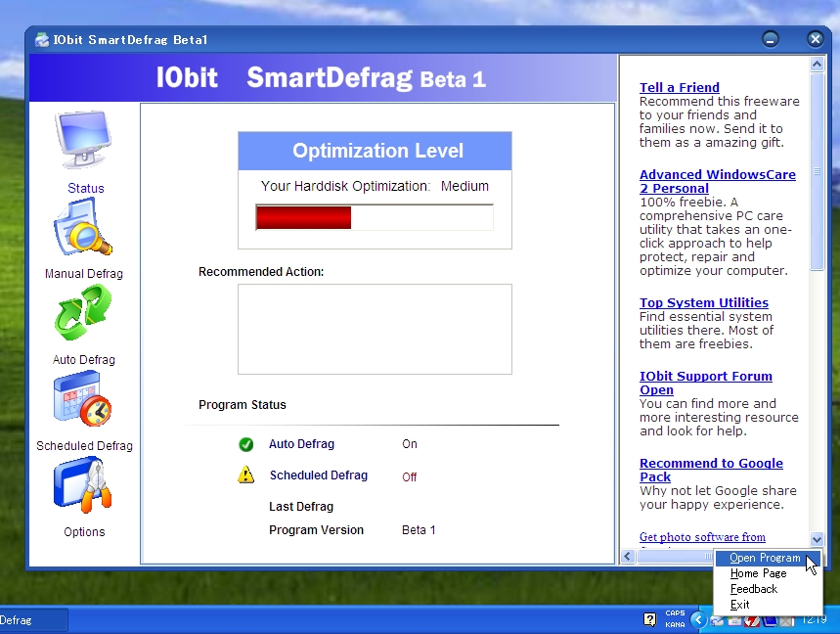Image resolution: width=840 pixels, height=634 pixels.
Task: Click green checkmark icon beside Auto Defrag status
Action: (245, 444)
